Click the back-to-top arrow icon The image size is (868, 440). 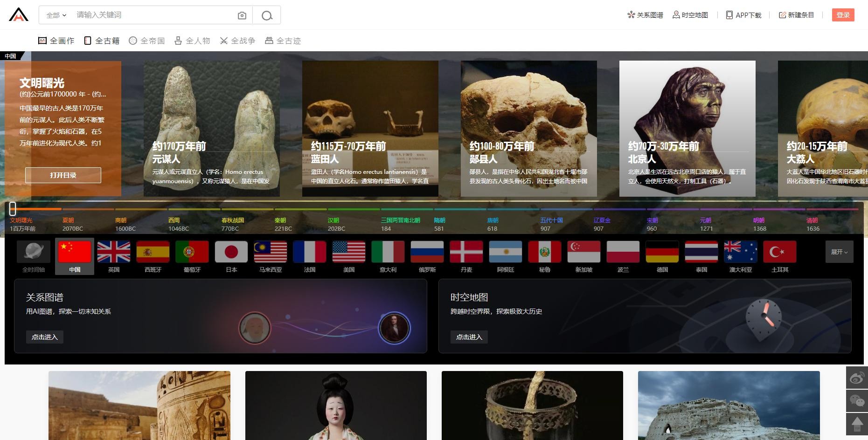pyautogui.click(x=857, y=424)
